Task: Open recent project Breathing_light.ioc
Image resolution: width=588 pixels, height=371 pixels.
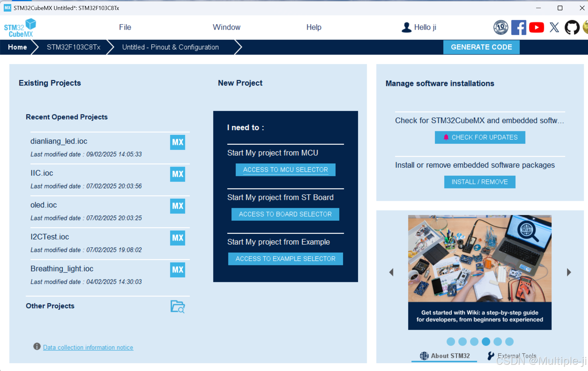Action: coord(62,268)
